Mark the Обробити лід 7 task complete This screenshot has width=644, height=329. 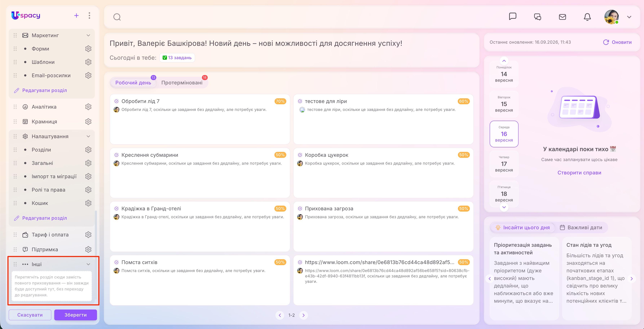click(x=116, y=101)
